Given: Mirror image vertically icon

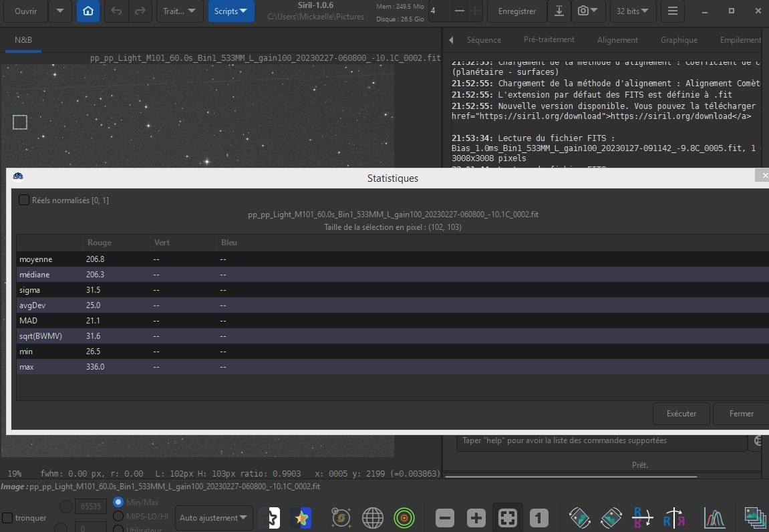Looking at the screenshot, I should tap(674, 518).
